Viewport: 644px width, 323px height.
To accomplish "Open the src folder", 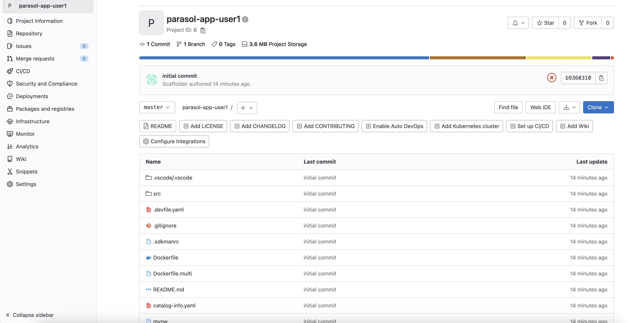I will 157,193.
